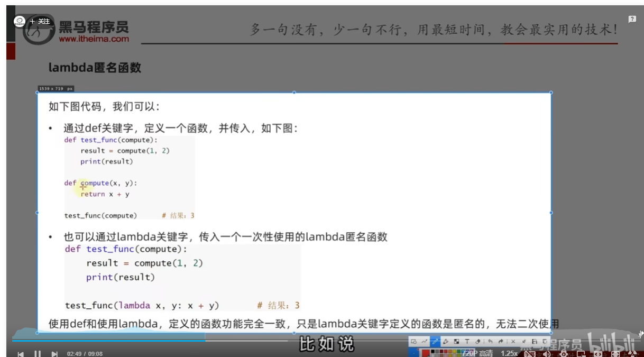Select the mosaic blur tool
Viewport: 644px width, 357px height.
456,342
